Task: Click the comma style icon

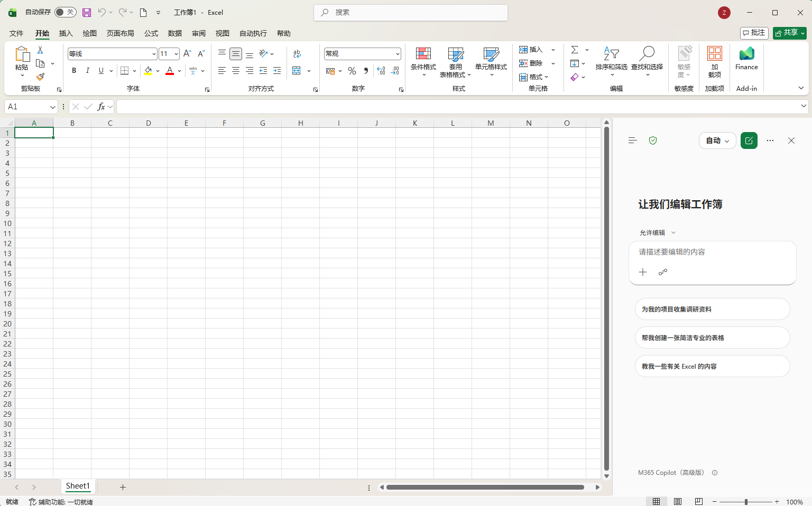Action: coord(366,71)
